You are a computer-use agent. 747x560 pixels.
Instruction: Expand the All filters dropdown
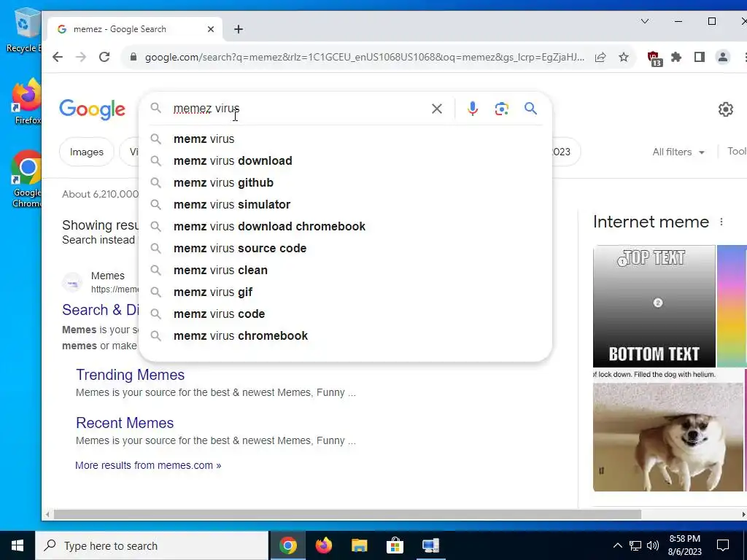(x=678, y=152)
